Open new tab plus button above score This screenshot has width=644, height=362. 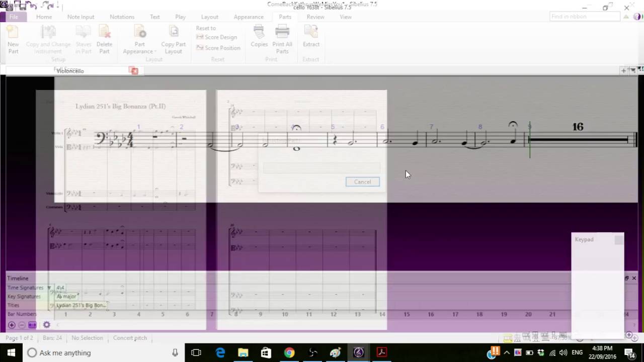click(x=623, y=70)
